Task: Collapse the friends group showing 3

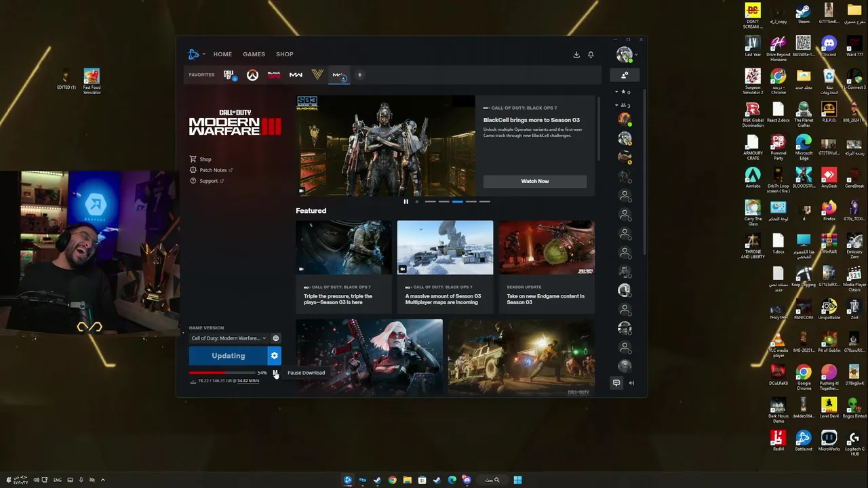Action: 616,105
